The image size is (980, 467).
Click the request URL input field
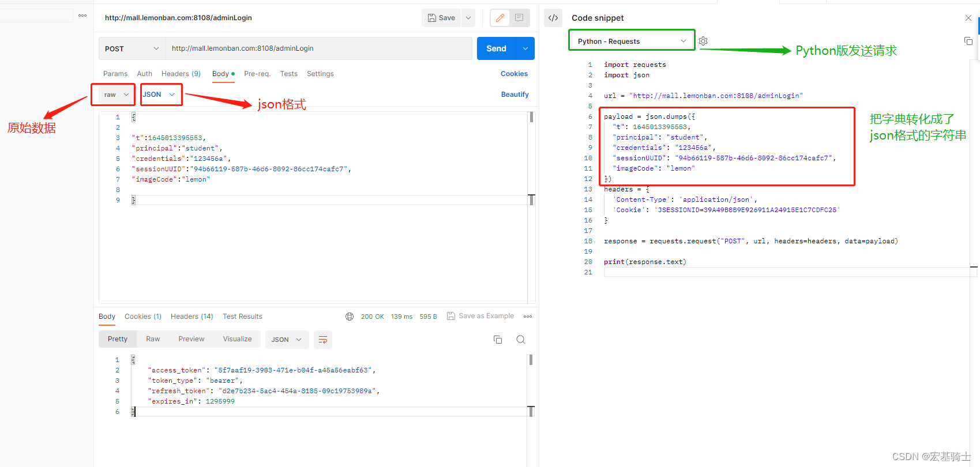pyautogui.click(x=318, y=48)
